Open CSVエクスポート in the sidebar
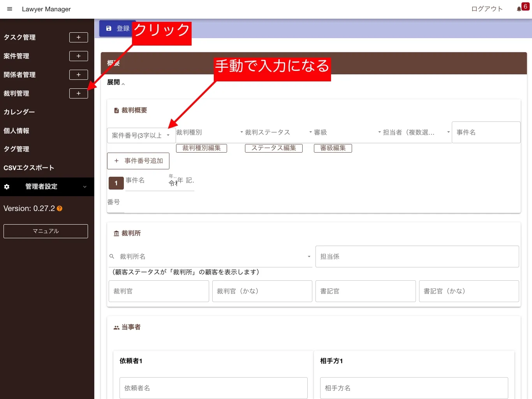The image size is (532, 399). pyautogui.click(x=29, y=168)
